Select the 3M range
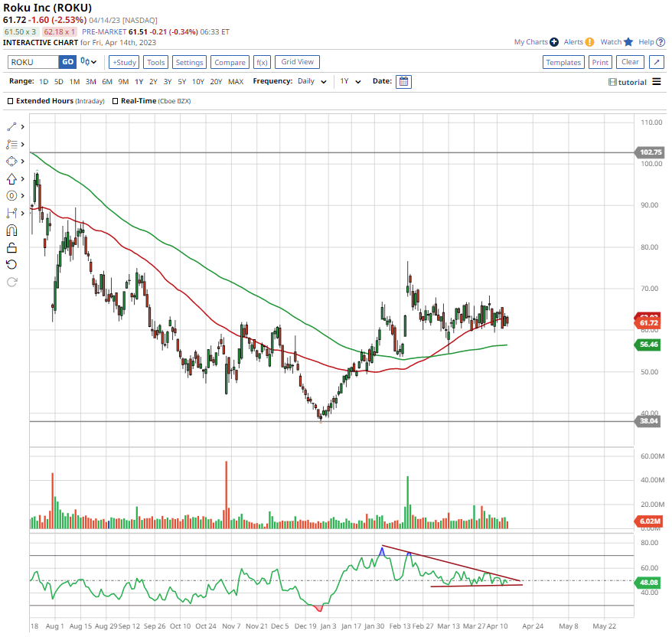Viewport: 672px width, 637px height. (90, 81)
